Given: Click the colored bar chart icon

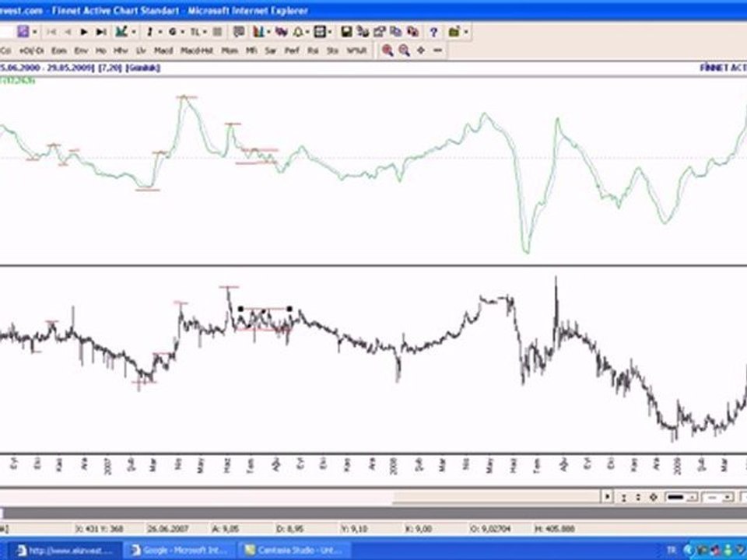Looking at the screenshot, I should click(x=258, y=32).
